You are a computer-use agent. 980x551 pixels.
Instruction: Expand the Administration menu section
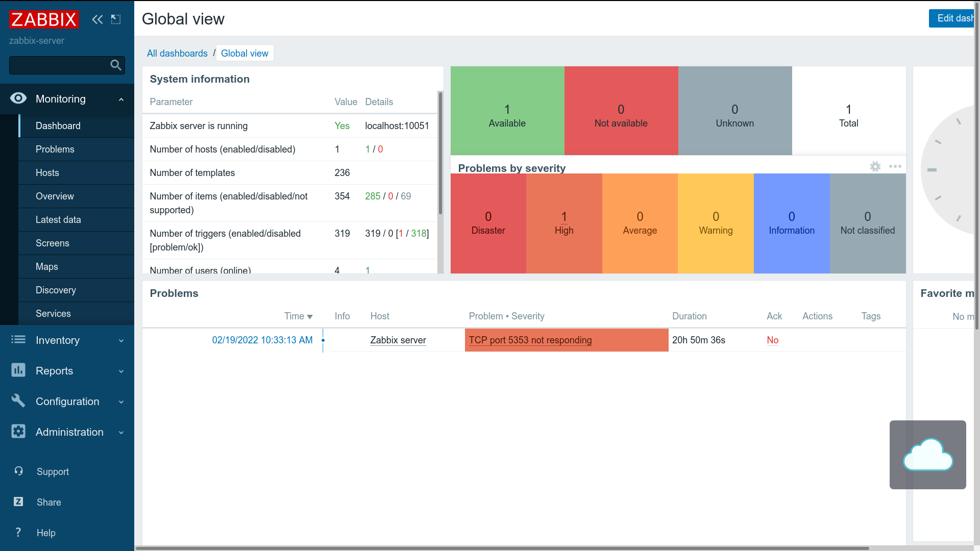121,433
